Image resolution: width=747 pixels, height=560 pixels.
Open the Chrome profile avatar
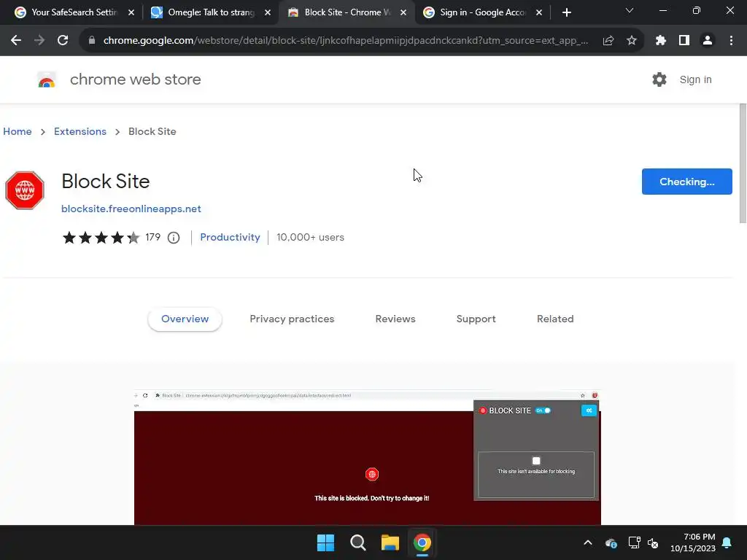pos(708,41)
